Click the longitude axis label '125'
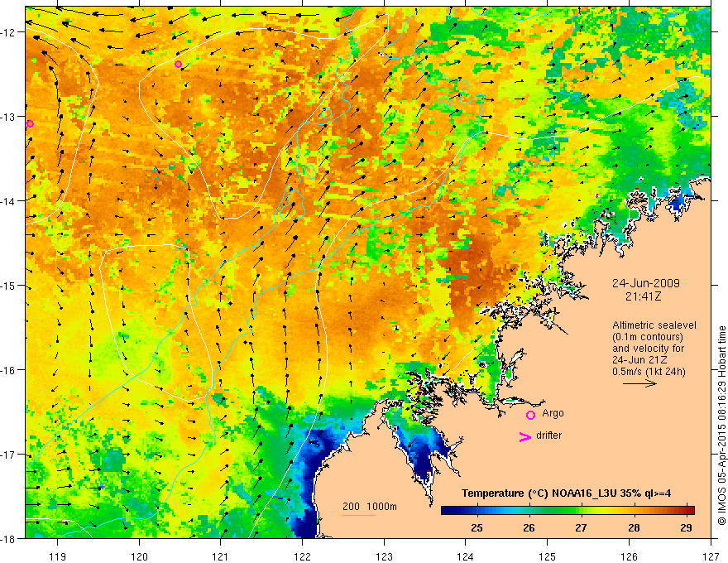This screenshot has width=728, height=563. [x=548, y=556]
